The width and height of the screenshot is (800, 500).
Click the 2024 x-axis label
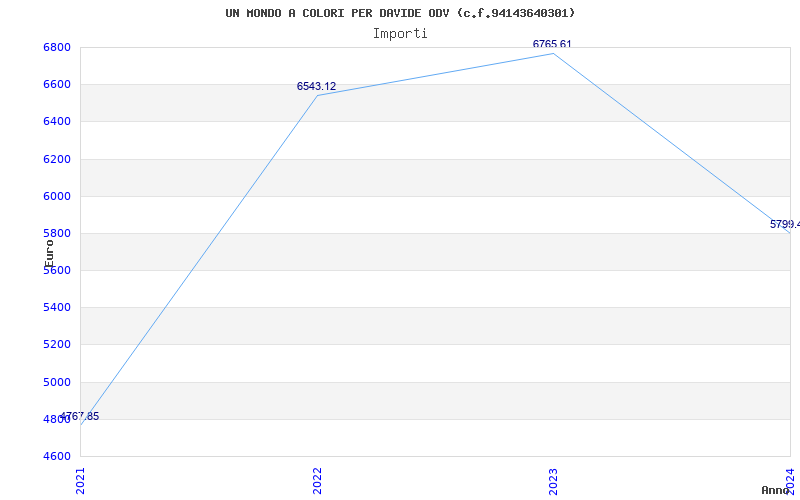click(790, 481)
